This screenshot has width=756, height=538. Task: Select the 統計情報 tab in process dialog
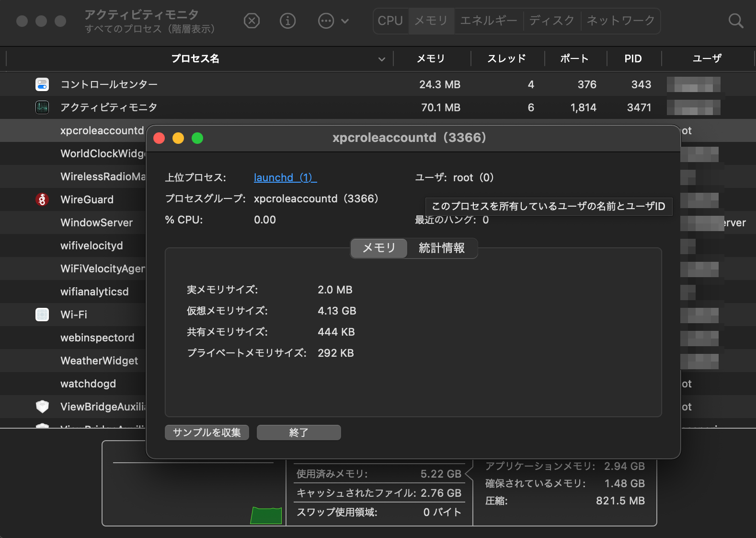(442, 248)
